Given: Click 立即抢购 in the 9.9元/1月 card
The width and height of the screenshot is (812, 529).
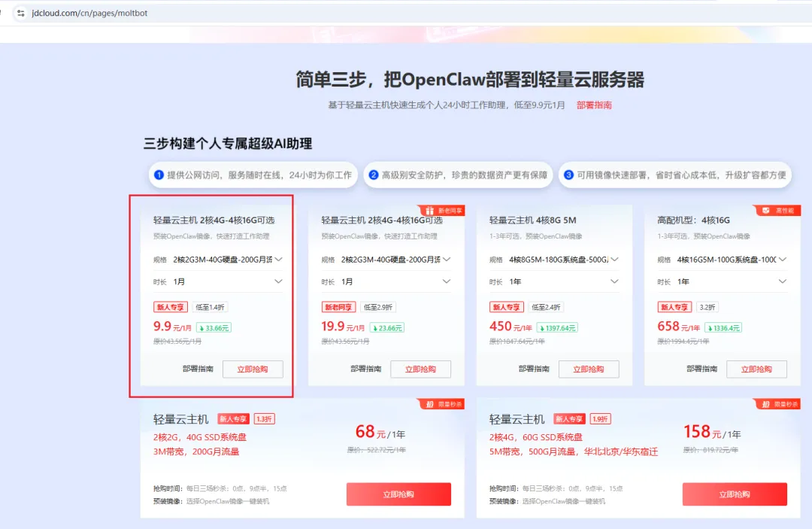Looking at the screenshot, I should [x=253, y=369].
